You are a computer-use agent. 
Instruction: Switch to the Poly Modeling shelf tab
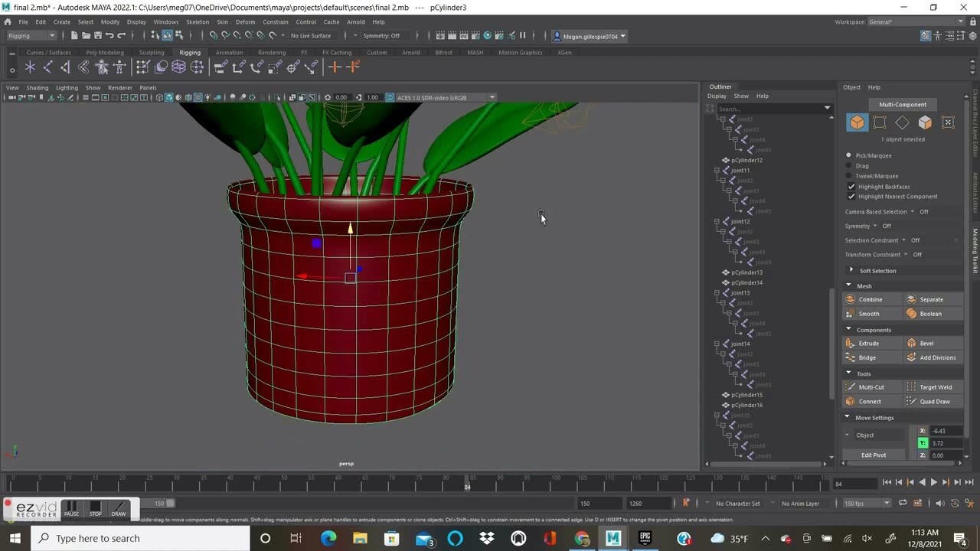105,53
